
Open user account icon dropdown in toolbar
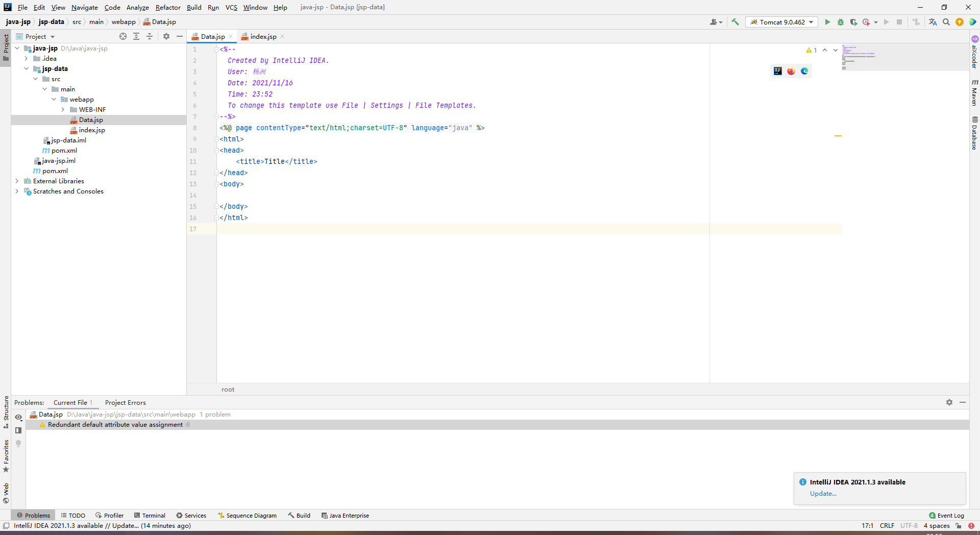(716, 22)
